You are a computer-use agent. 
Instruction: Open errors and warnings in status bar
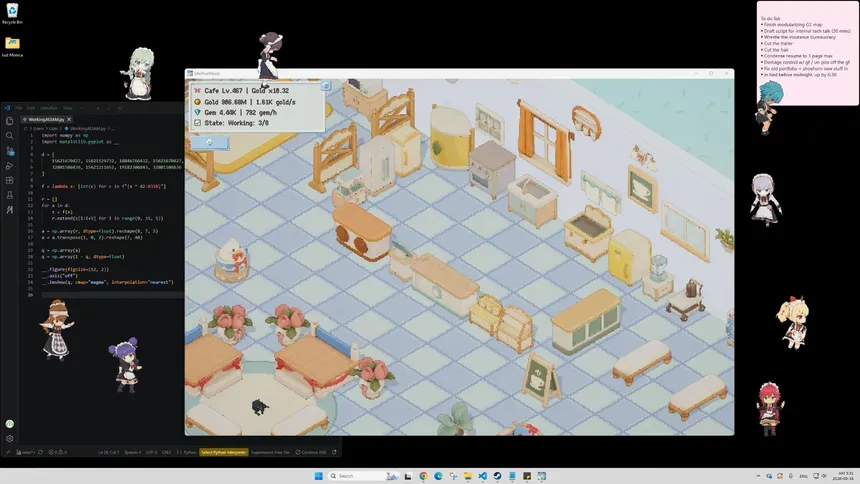(x=58, y=452)
